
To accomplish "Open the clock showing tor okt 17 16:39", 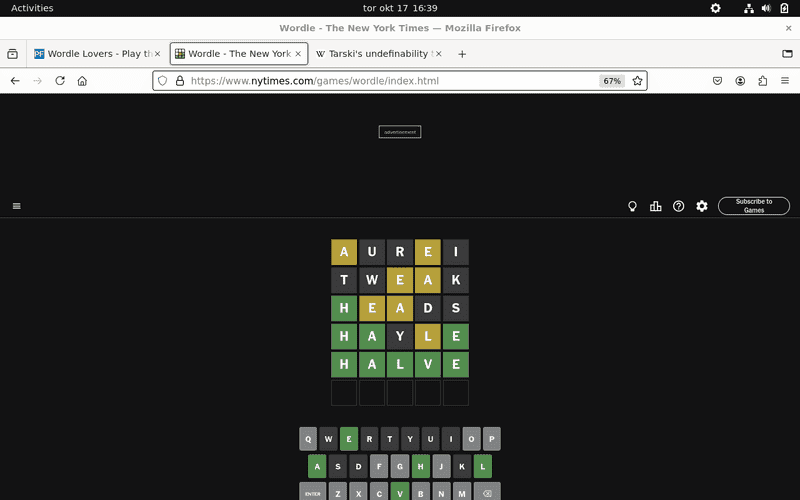I will tap(400, 8).
